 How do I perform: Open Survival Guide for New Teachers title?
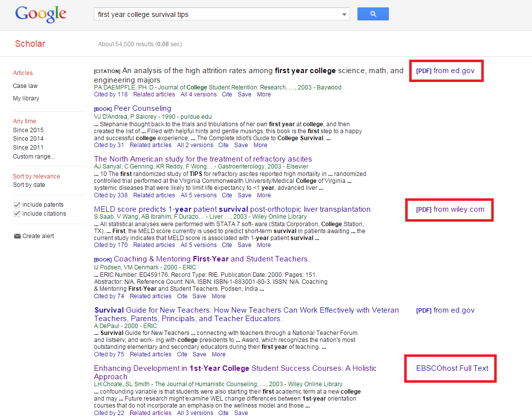pyautogui.click(x=246, y=314)
